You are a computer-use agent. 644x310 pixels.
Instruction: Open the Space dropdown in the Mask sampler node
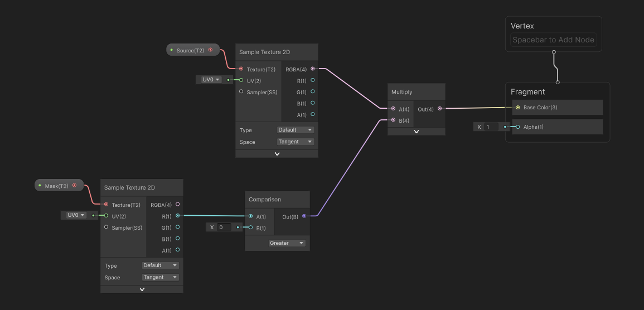click(160, 277)
